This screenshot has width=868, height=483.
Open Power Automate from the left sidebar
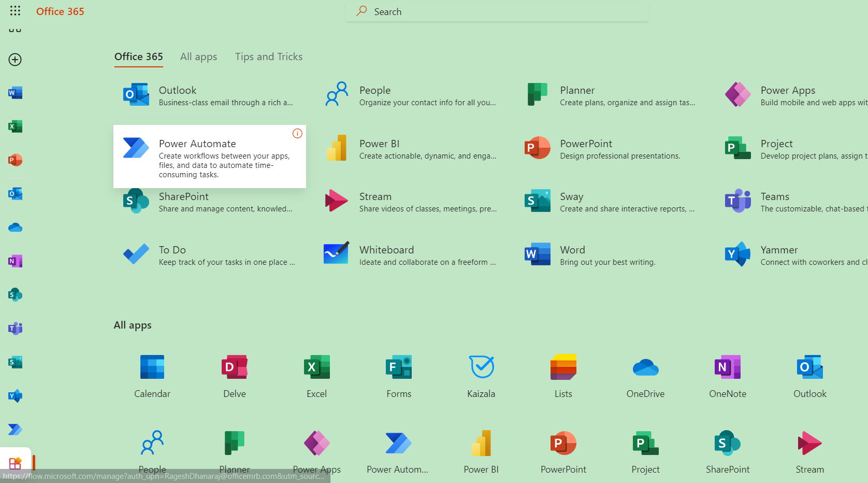coord(15,430)
